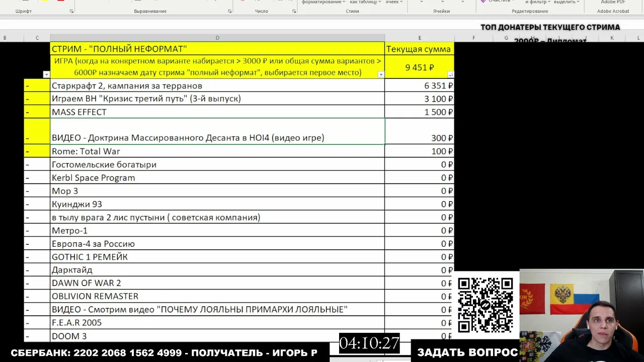
Task: Select the 'ПОЧЕМУ ЛОЯЛЬНЫ ПРИМАРХИ ЛОЯЛЬНЫЕ' video cell
Action: point(217,309)
